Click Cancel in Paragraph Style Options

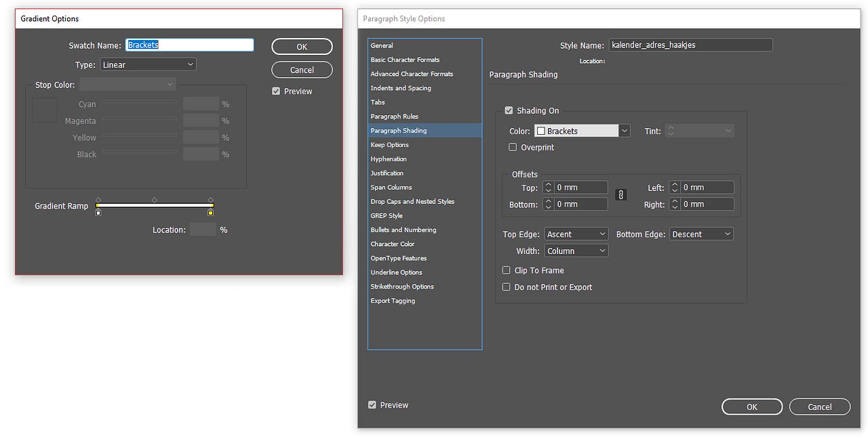point(819,407)
